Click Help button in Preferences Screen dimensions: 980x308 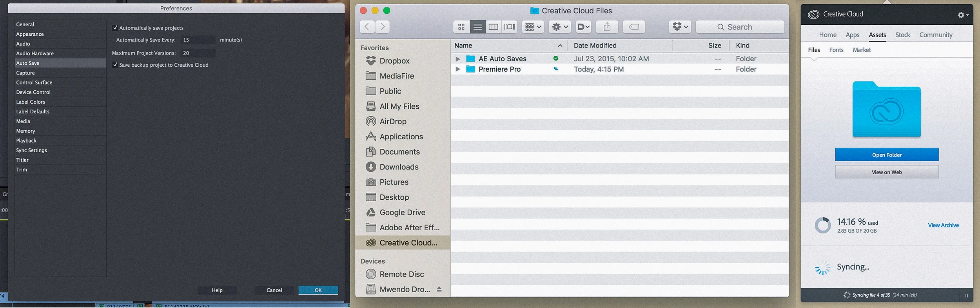click(x=217, y=290)
